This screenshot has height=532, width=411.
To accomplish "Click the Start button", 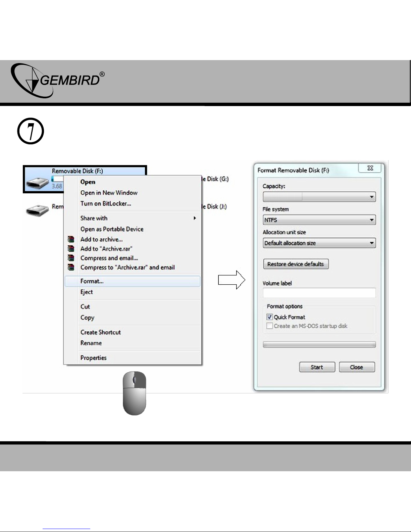I will coord(317,367).
